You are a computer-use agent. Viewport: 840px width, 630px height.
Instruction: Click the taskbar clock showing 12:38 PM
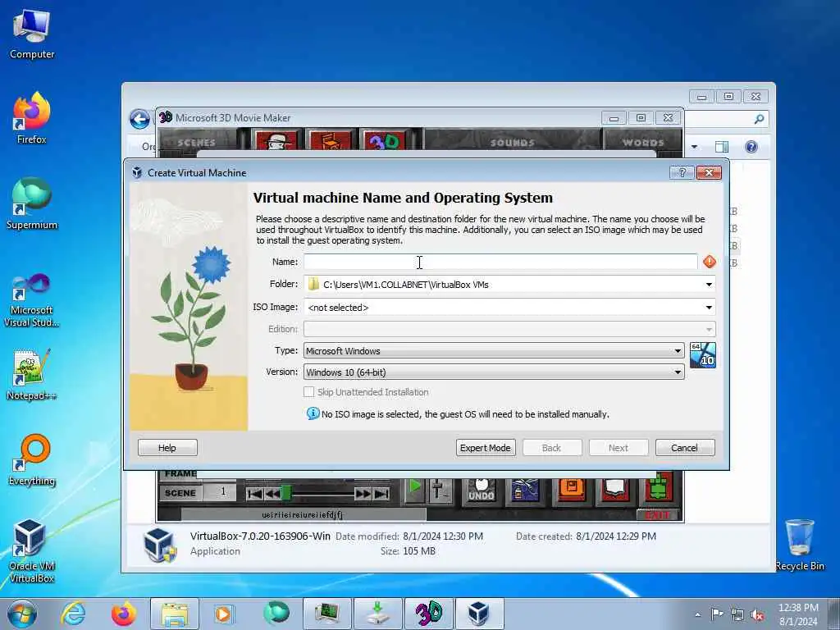(x=798, y=614)
